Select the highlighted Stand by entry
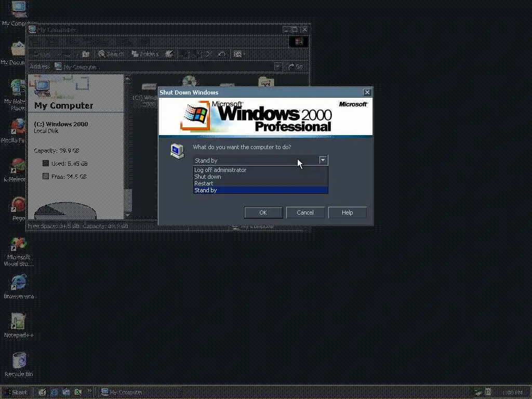Image resolution: width=532 pixels, height=399 pixels. (260, 190)
